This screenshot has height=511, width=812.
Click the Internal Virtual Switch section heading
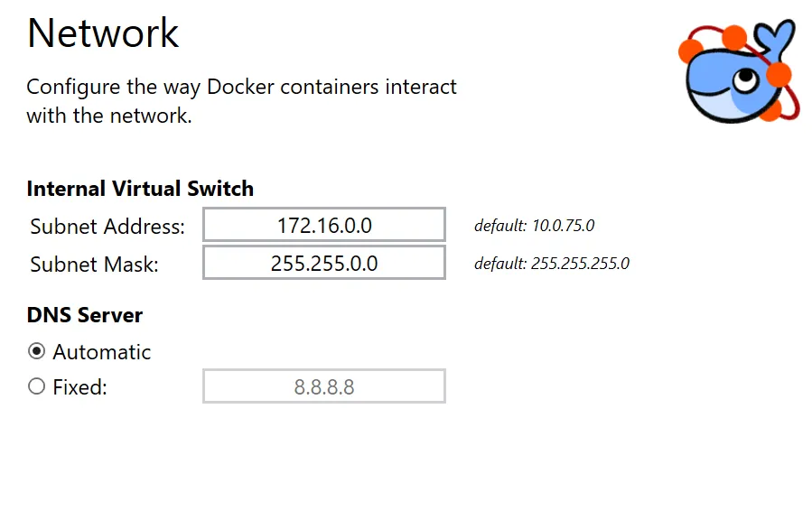click(x=140, y=189)
